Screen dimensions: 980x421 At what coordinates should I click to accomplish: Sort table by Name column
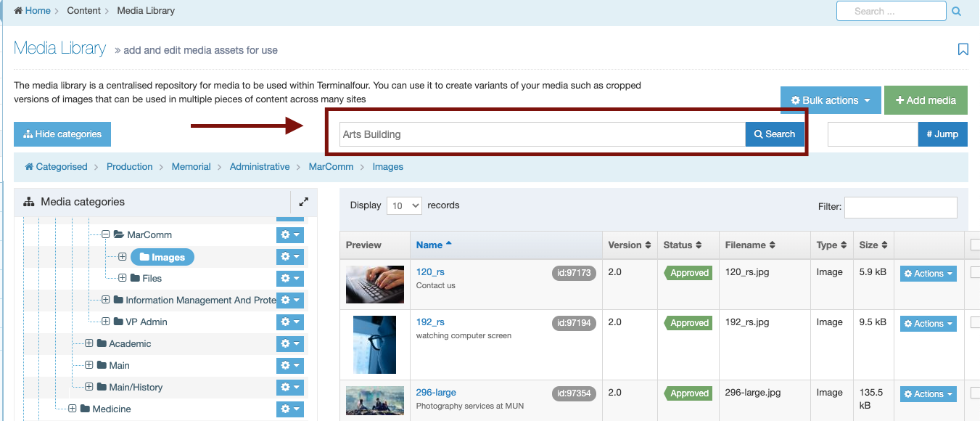(506, 245)
